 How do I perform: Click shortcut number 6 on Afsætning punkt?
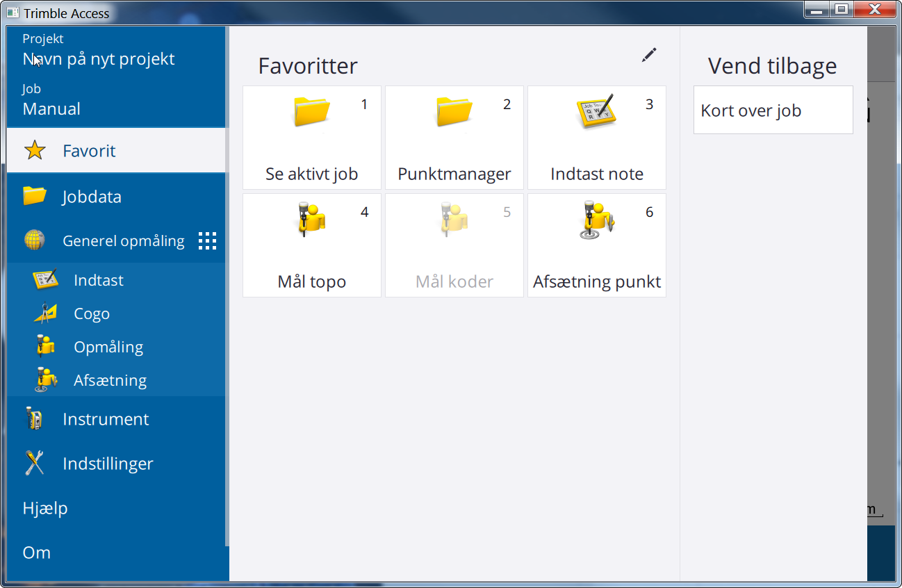[649, 212]
